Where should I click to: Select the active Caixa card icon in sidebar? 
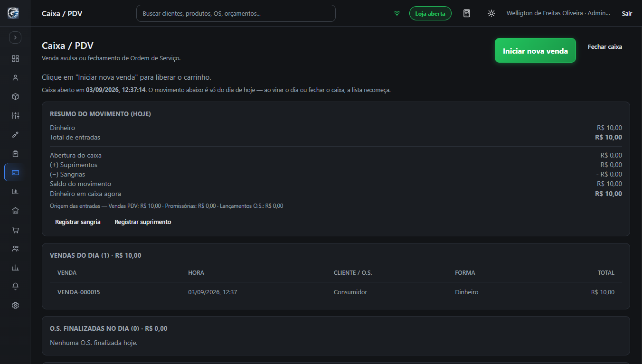click(x=15, y=172)
